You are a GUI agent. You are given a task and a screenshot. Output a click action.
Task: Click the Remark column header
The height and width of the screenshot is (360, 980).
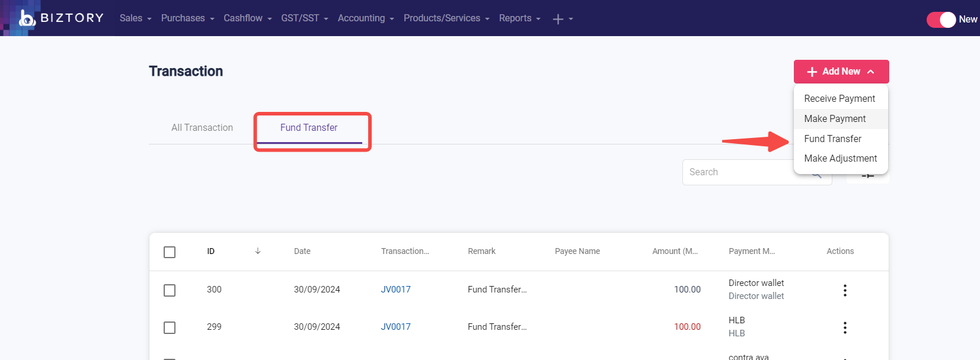481,251
